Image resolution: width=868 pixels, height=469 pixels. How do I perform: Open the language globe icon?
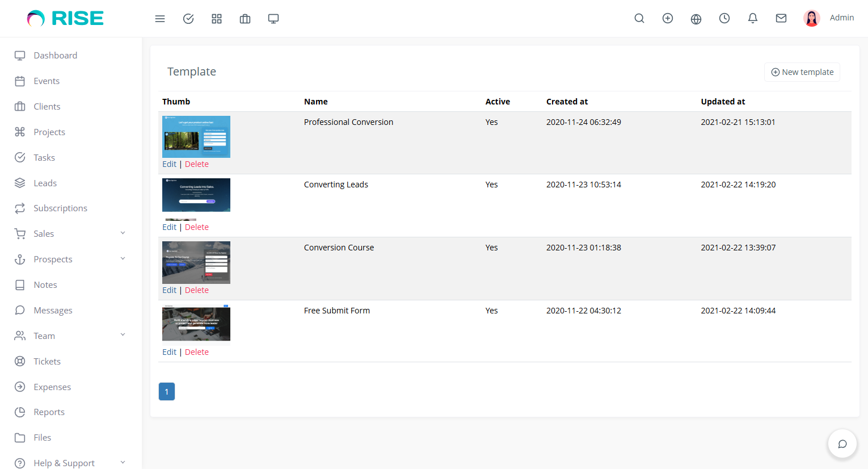[x=696, y=19]
